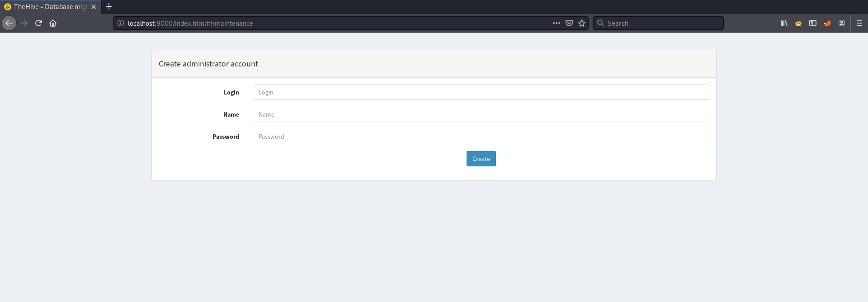Save page to Pocket
868x302 pixels.
click(x=569, y=23)
